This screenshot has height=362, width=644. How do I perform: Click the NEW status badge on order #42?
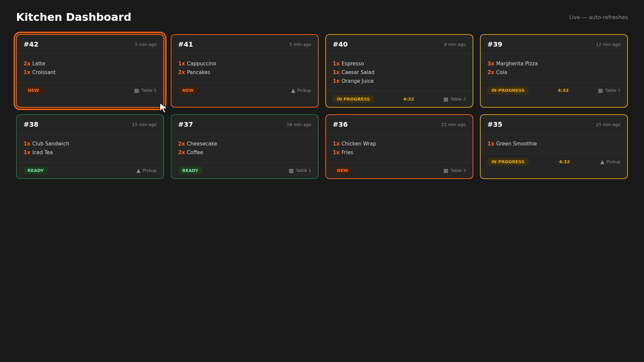[x=33, y=90]
